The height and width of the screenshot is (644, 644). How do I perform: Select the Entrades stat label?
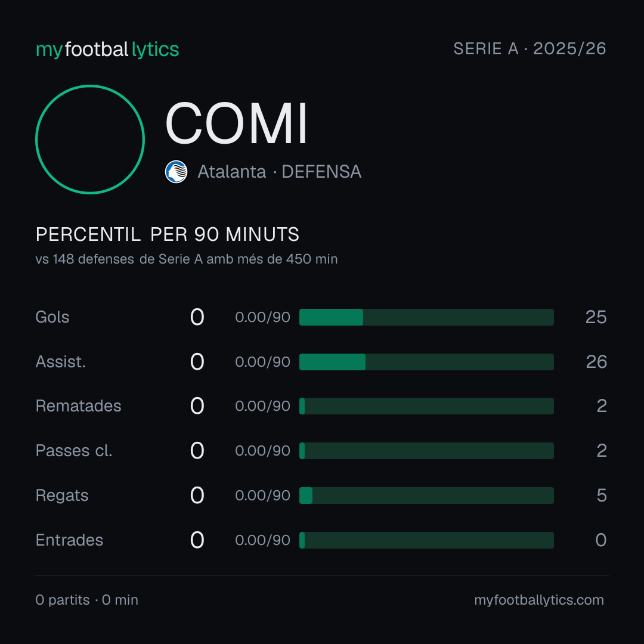pos(69,540)
